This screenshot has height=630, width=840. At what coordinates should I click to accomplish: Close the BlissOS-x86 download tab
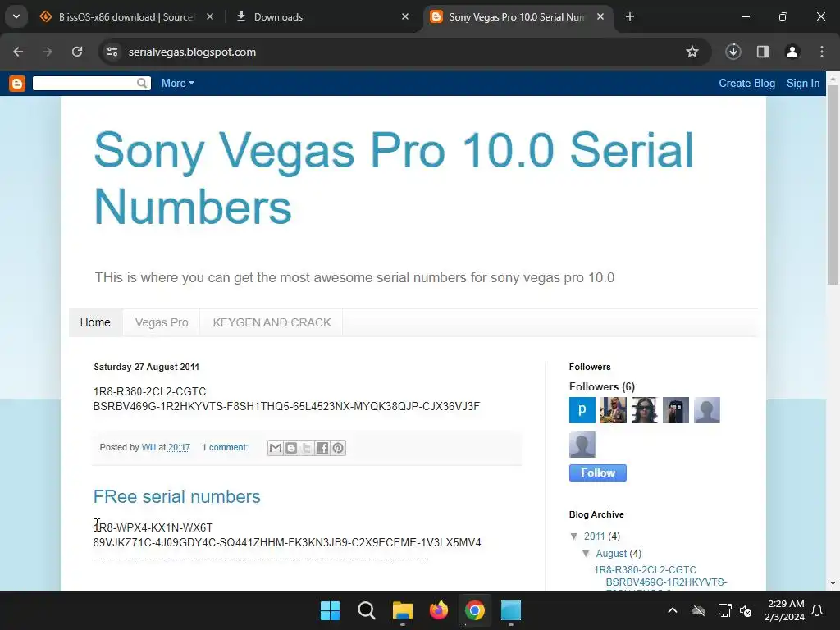point(210,17)
